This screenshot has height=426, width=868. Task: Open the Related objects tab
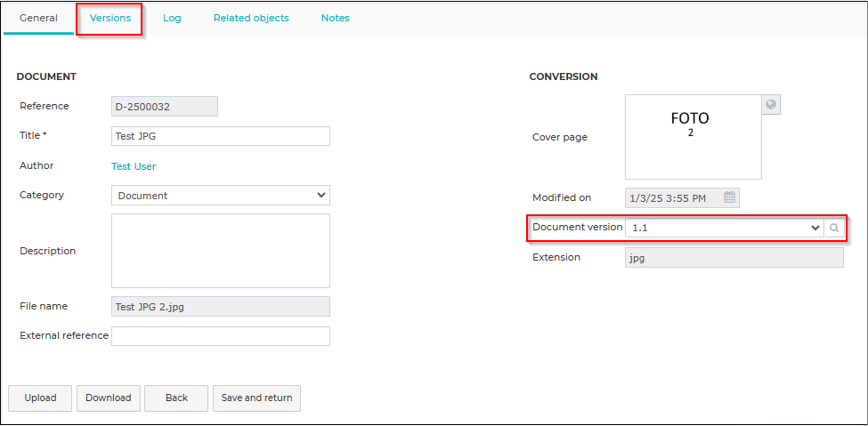[x=251, y=18]
